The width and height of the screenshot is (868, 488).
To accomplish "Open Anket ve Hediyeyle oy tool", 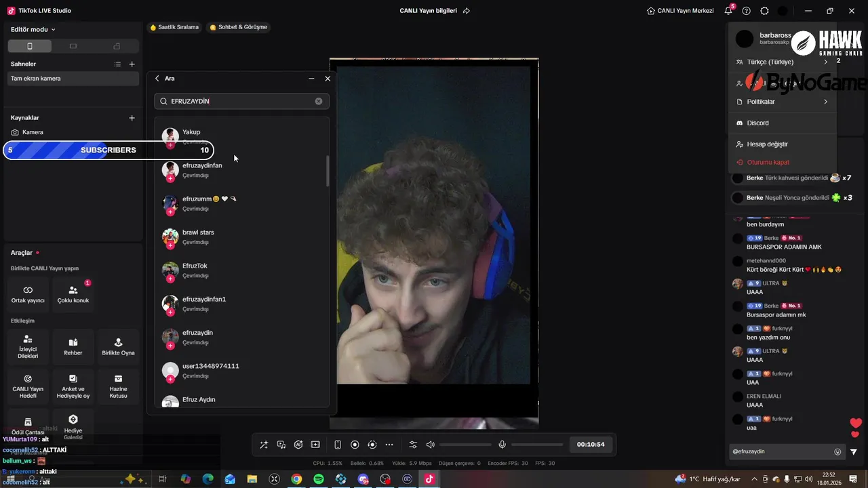I will click(x=73, y=386).
